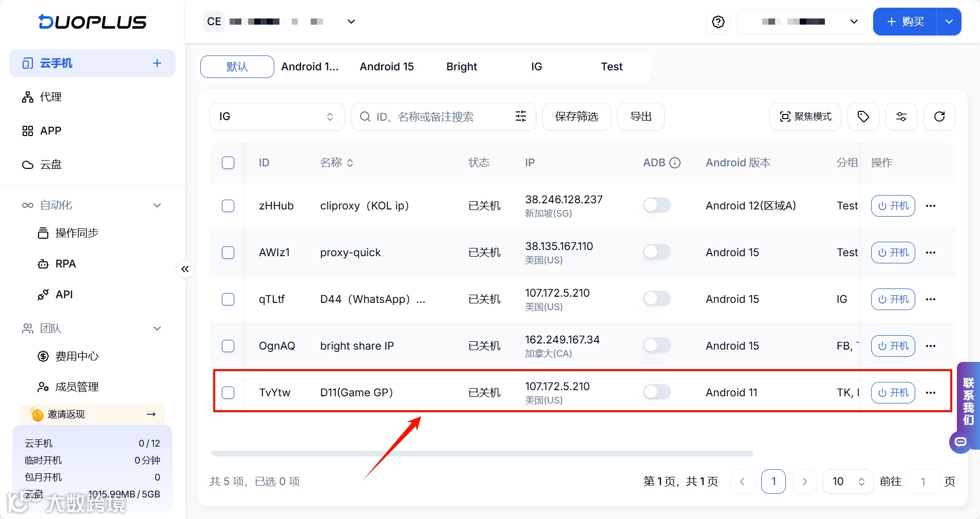Expand the CE team selector dropdown
980x519 pixels.
[351, 22]
